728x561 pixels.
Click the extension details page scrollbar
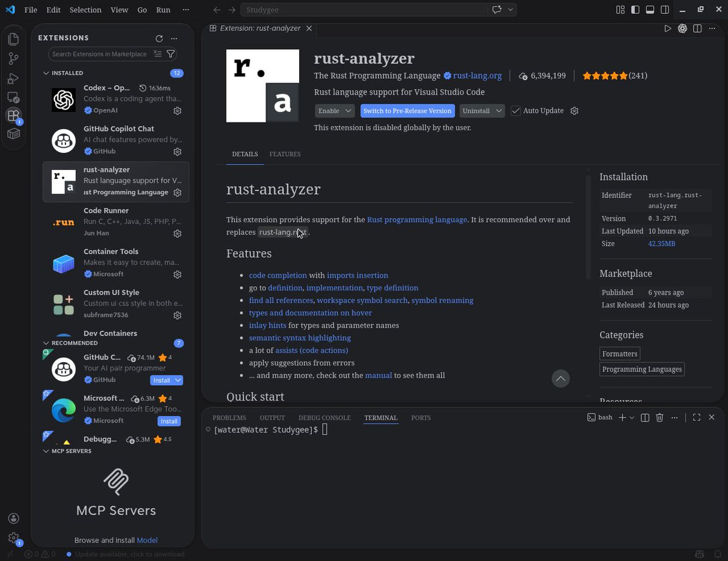[588, 227]
